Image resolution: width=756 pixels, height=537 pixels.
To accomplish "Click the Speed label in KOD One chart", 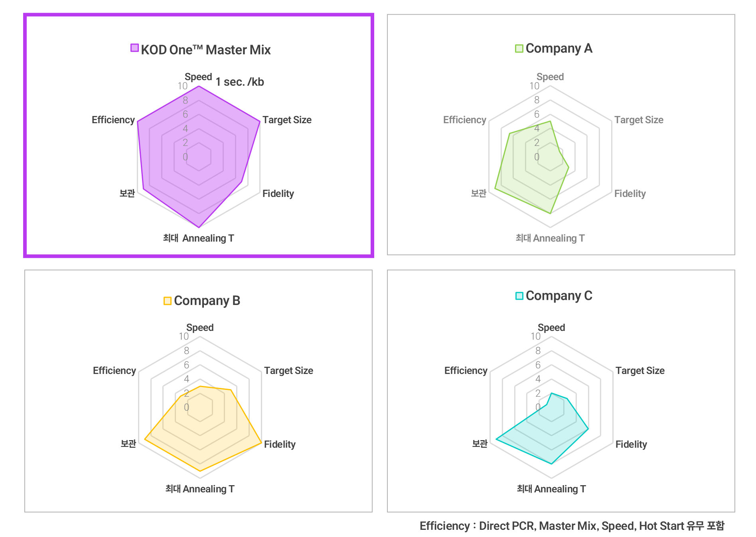I will [x=198, y=77].
